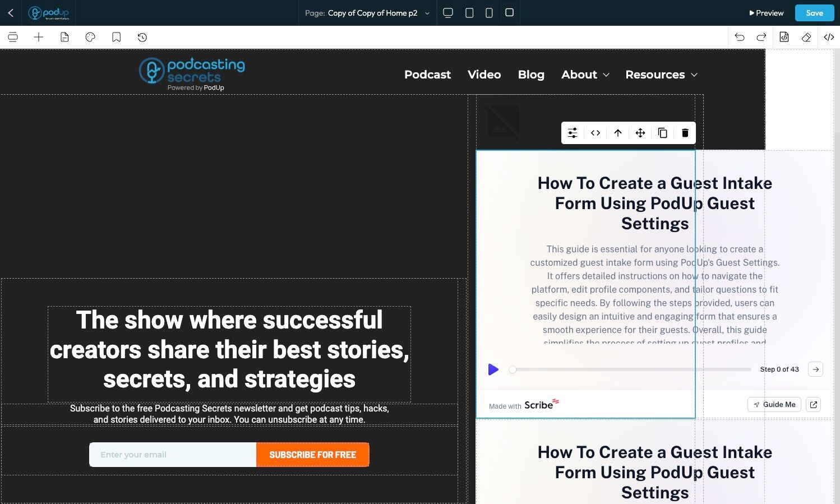The image size is (840, 504).
Task: Click the PodUp logo in the top bar
Action: 49,13
